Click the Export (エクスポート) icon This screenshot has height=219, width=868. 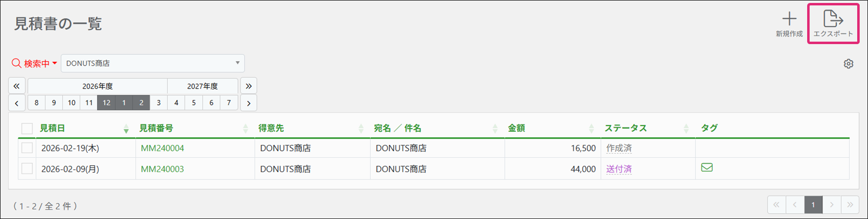tap(833, 19)
